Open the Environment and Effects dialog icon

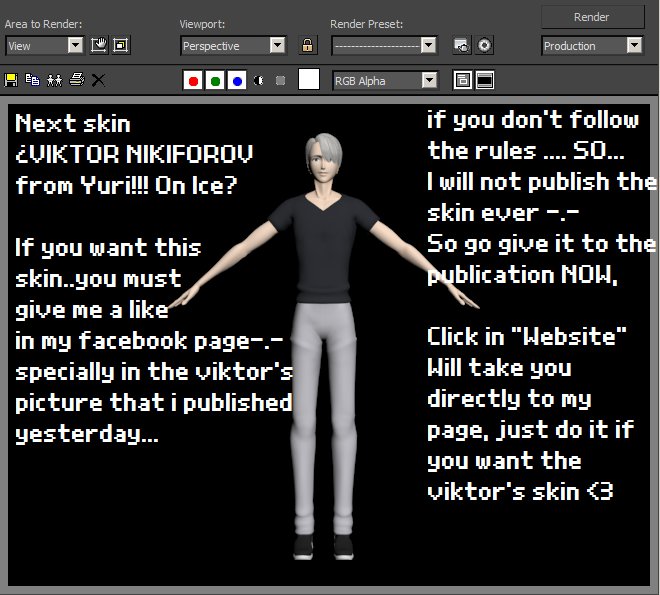tap(484, 45)
